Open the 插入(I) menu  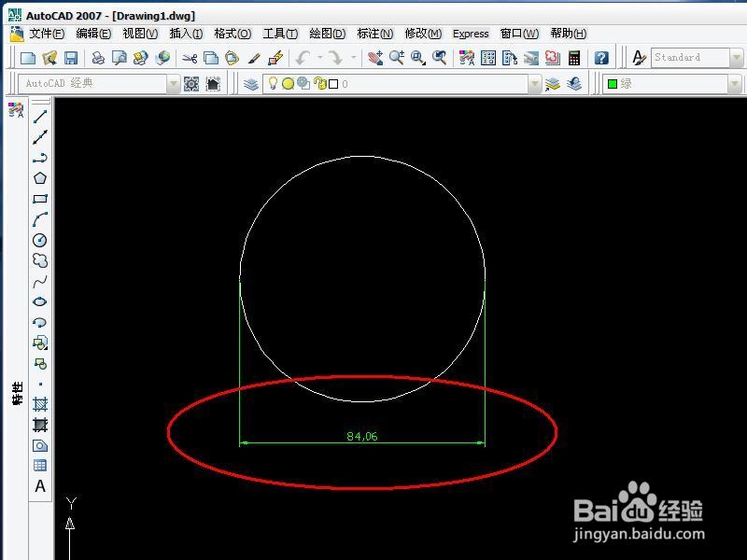coord(186,34)
